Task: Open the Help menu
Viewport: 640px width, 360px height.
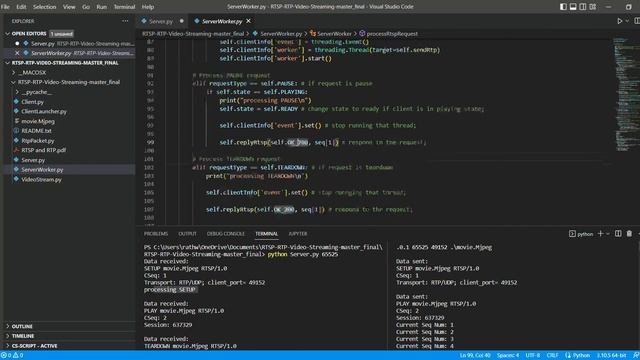Action: click(x=148, y=7)
